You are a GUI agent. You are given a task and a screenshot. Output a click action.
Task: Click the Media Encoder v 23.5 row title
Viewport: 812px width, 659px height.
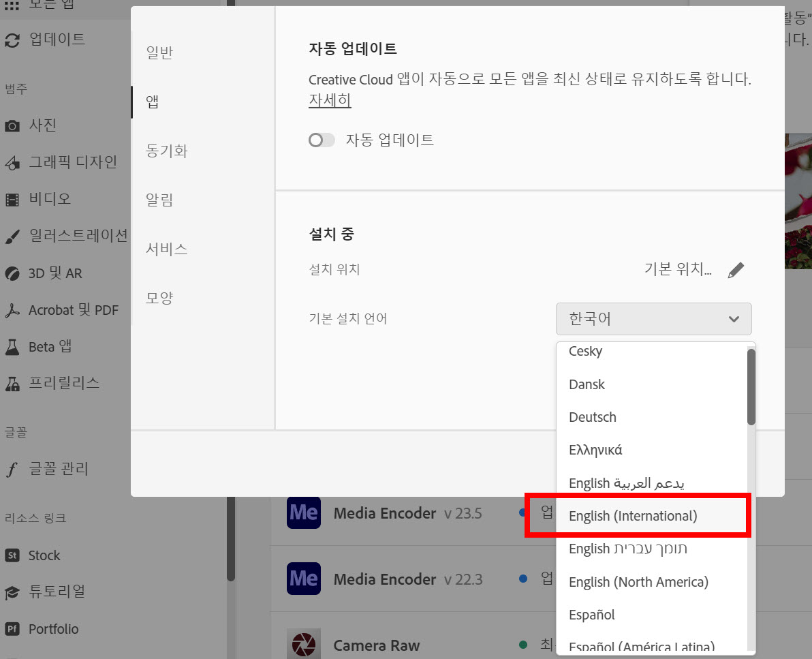pyautogui.click(x=385, y=513)
